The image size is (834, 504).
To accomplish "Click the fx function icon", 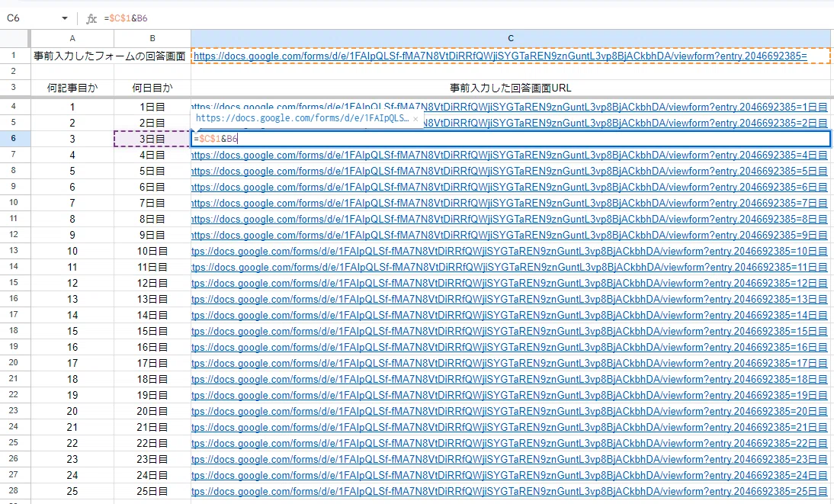I will pos(91,18).
